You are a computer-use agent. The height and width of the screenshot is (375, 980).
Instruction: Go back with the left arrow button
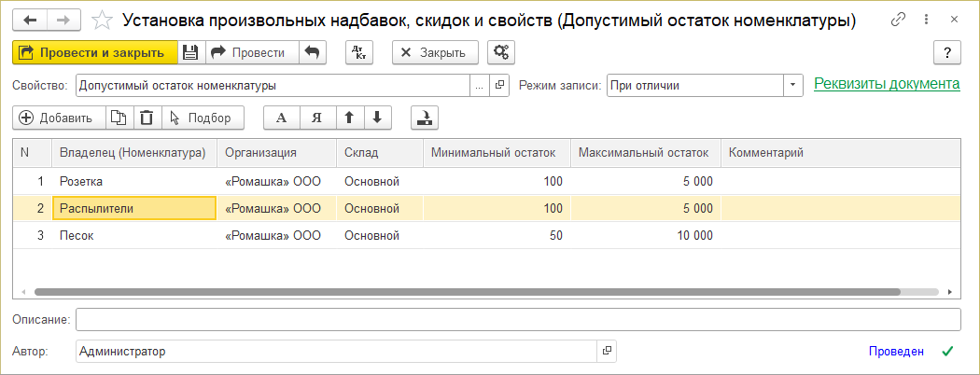pos(30,20)
